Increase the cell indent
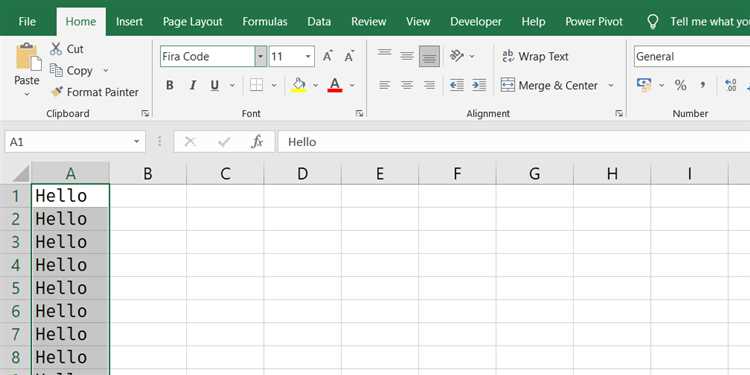Screen dimensions: 750x375 pyautogui.click(x=479, y=85)
